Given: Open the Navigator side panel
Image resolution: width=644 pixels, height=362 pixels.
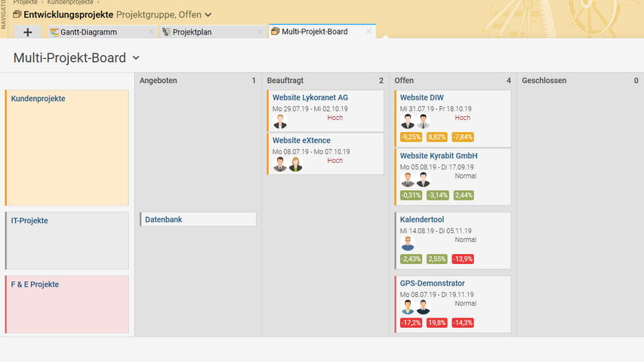Looking at the screenshot, I should [x=3, y=17].
